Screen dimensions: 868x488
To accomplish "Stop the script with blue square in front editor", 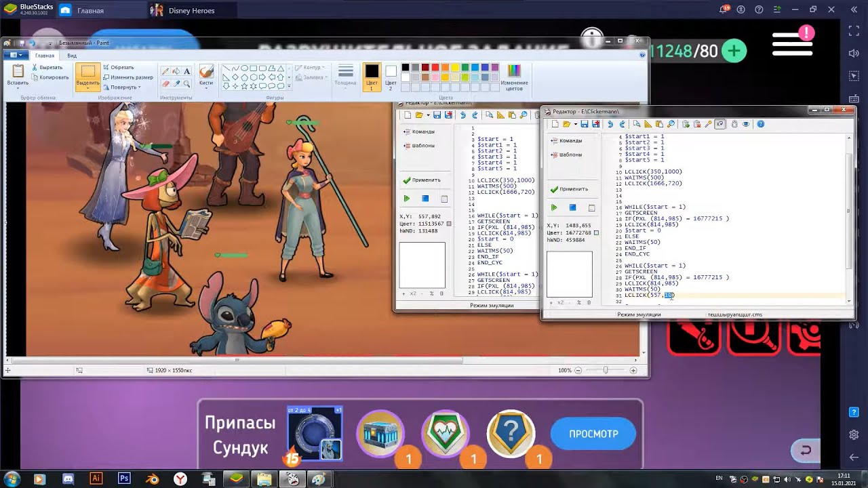I will (x=572, y=207).
